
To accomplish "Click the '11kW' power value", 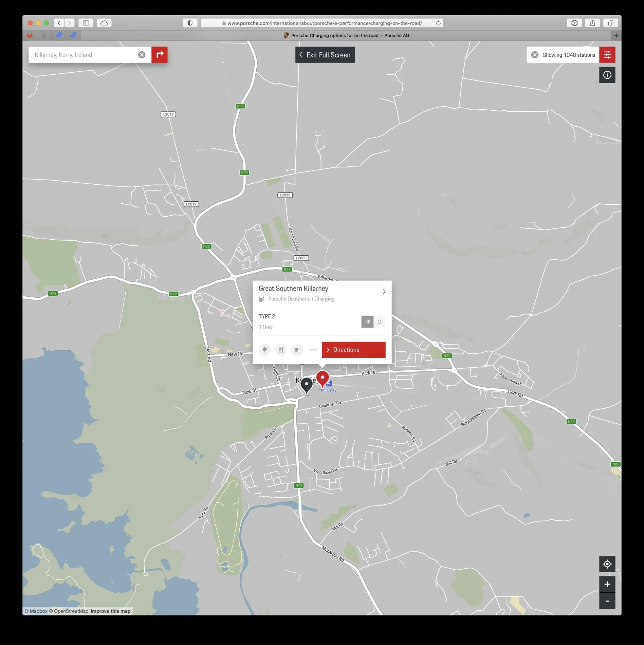I will coord(265,327).
